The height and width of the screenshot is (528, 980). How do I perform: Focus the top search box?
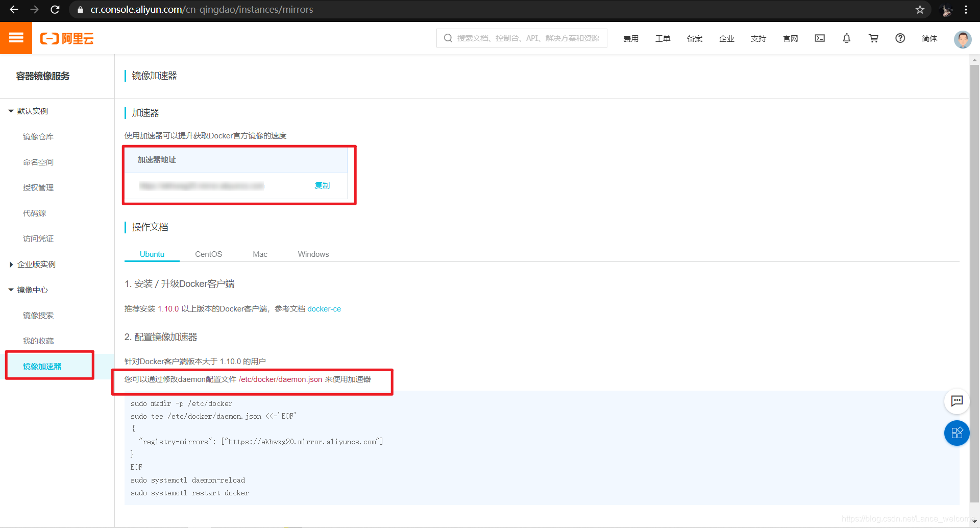[522, 38]
